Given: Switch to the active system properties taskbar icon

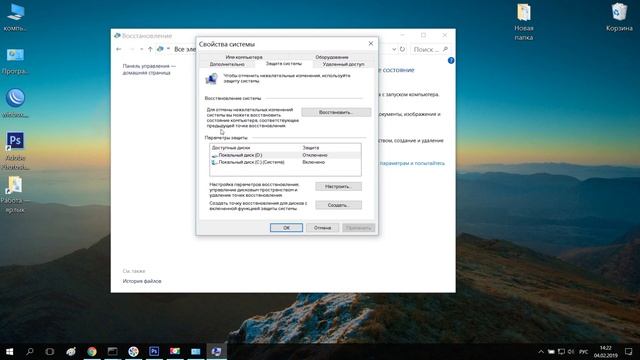Looking at the screenshot, I should pos(216,351).
